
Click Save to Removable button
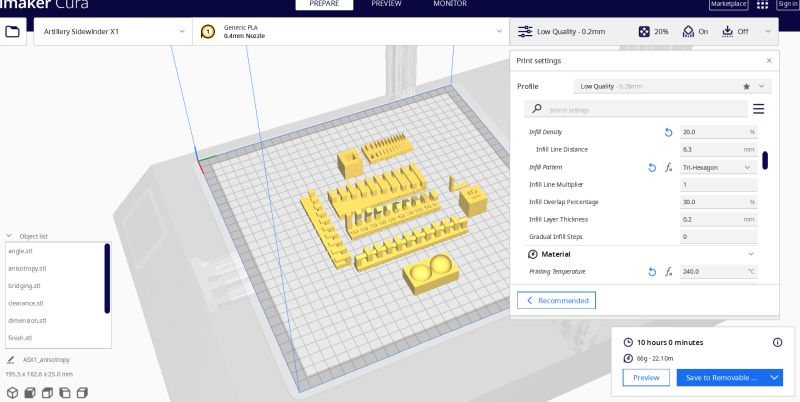721,378
